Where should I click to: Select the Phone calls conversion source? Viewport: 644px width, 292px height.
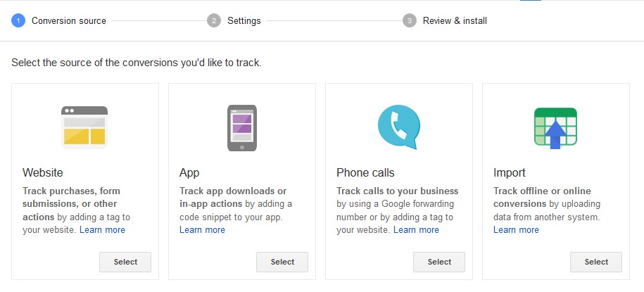pos(439,262)
